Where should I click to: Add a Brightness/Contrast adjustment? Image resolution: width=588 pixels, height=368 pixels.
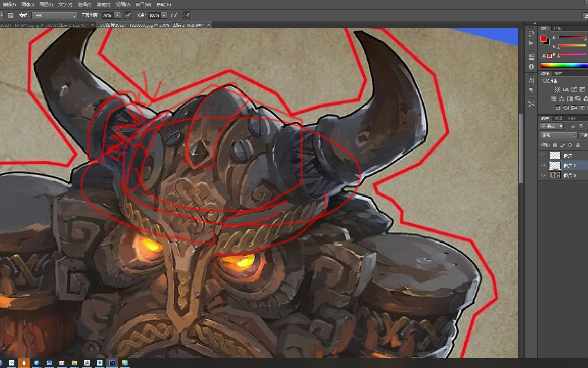557,89
